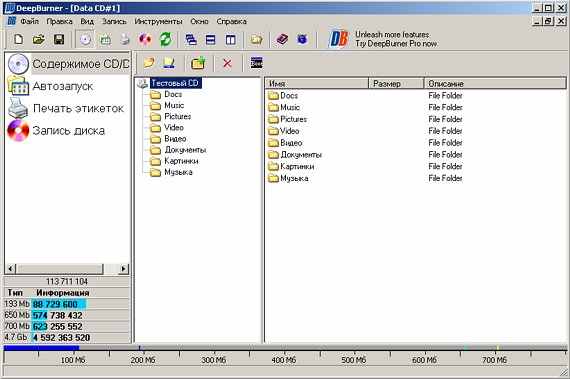Open the Автозапуск section
Screen dimensions: 570x379
[x=50, y=86]
